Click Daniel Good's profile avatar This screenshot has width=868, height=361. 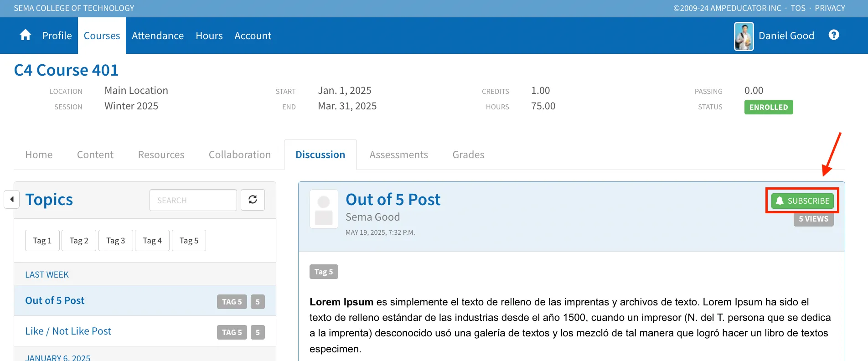point(744,36)
